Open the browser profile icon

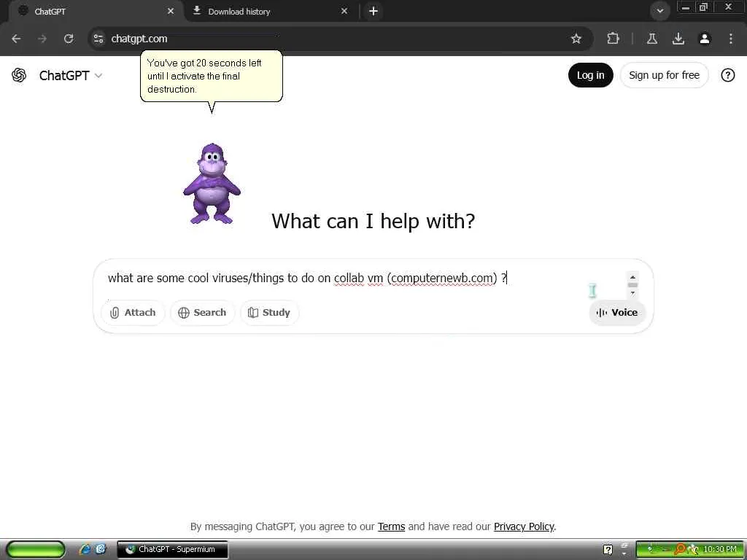click(705, 39)
